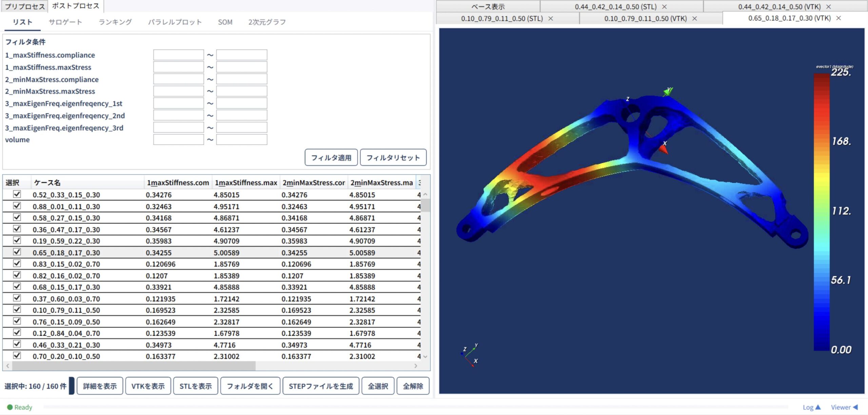Image resolution: width=868 pixels, height=415 pixels.
Task: Close the 0.10_0.79_0.11_0.50 (STL) tab
Action: (x=551, y=19)
